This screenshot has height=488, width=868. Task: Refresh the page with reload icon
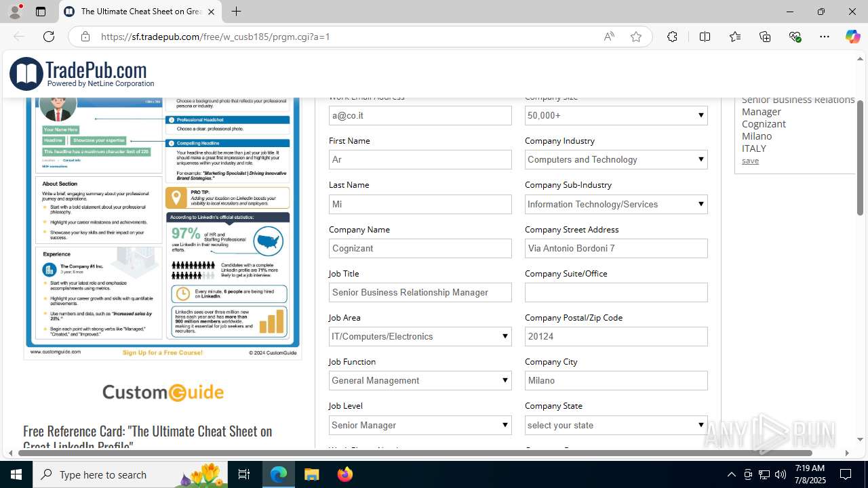[x=49, y=37]
